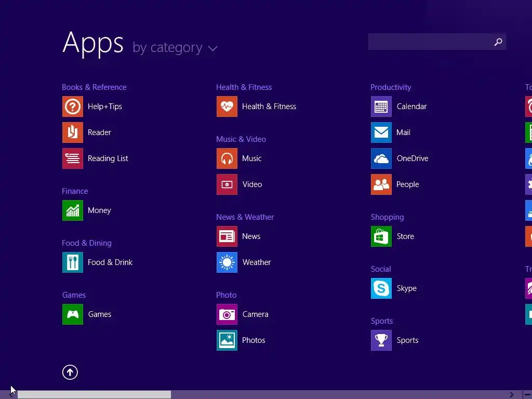Open the Health & Fitness heart icon

tap(227, 107)
